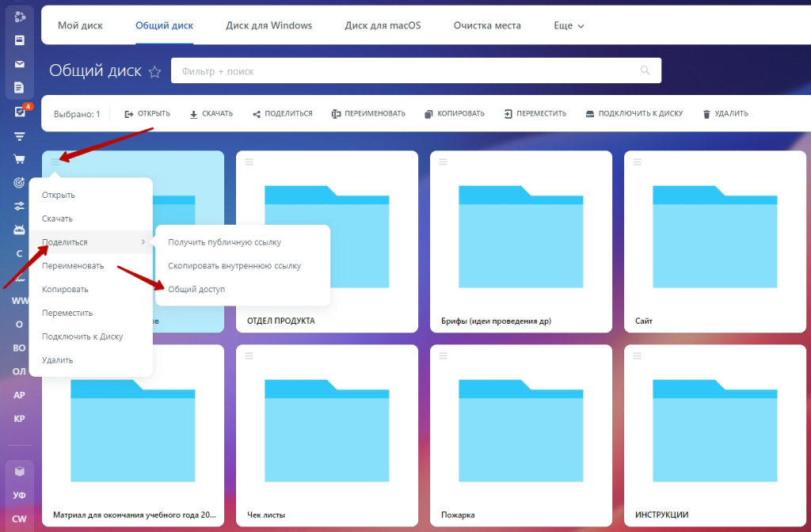
Task: Open hamburger menu on Сайт folder
Action: [637, 161]
